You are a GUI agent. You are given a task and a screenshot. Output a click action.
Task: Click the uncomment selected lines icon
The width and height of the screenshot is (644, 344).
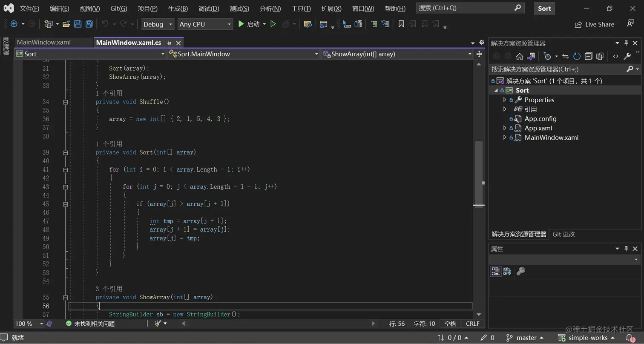(x=385, y=24)
